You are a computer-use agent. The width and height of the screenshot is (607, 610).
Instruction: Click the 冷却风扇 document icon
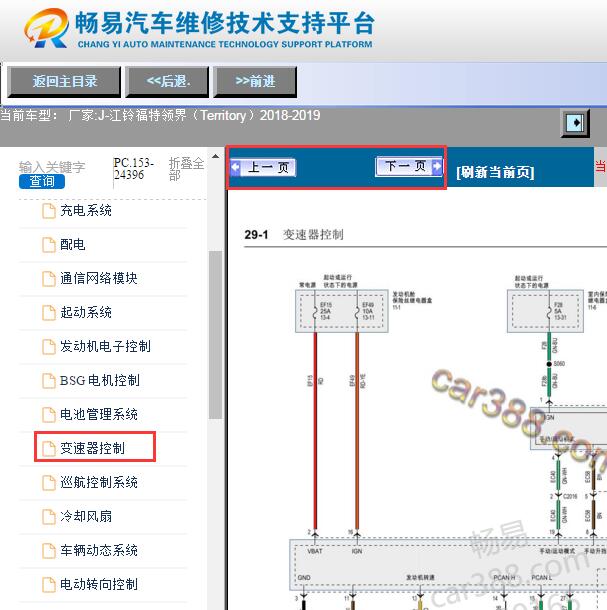coord(49,516)
